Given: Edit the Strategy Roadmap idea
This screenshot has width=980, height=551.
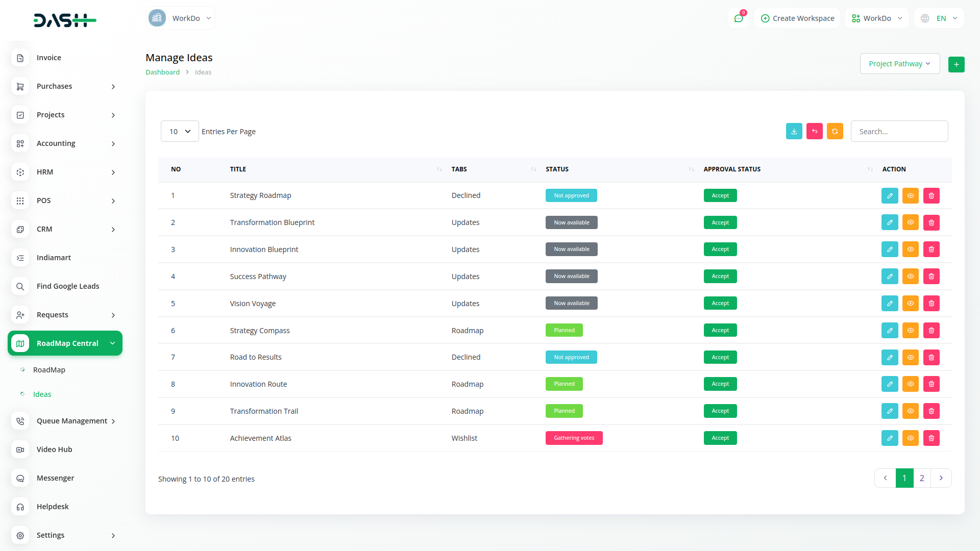Looking at the screenshot, I should click(x=889, y=196).
